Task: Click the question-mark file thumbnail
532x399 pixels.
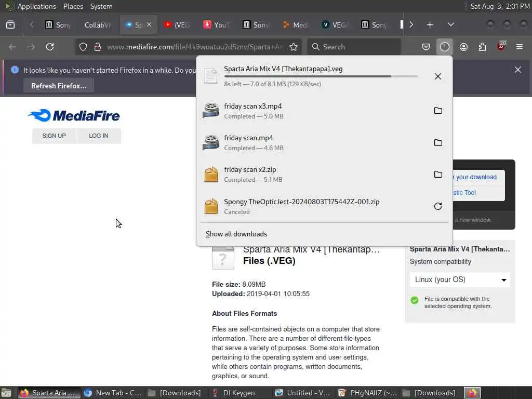Action: click(223, 259)
